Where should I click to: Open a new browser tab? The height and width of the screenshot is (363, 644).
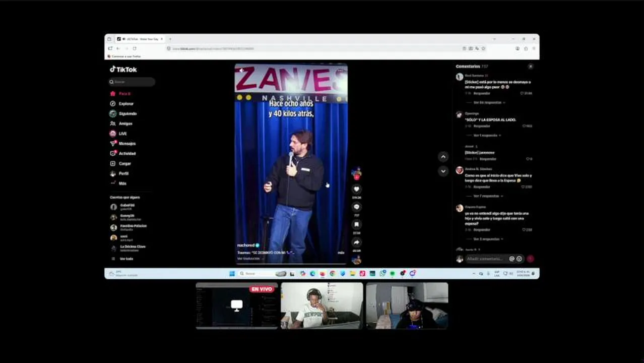point(170,39)
